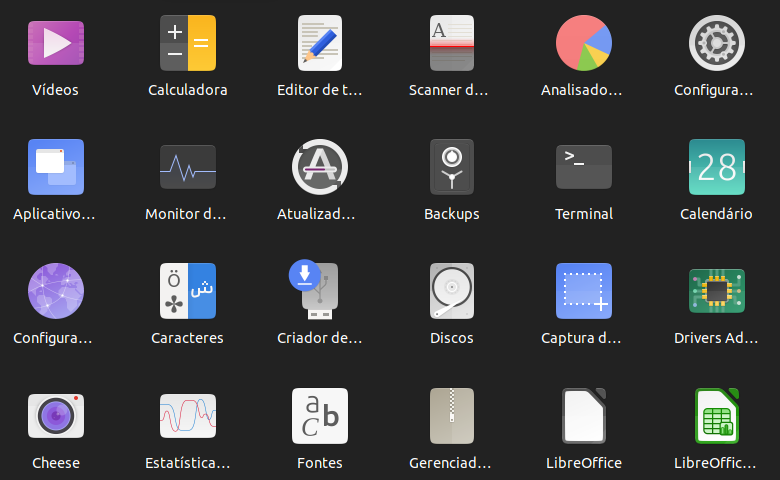The image size is (780, 480).
Task: Launch the green LibreOffice Calc icon
Action: (716, 416)
